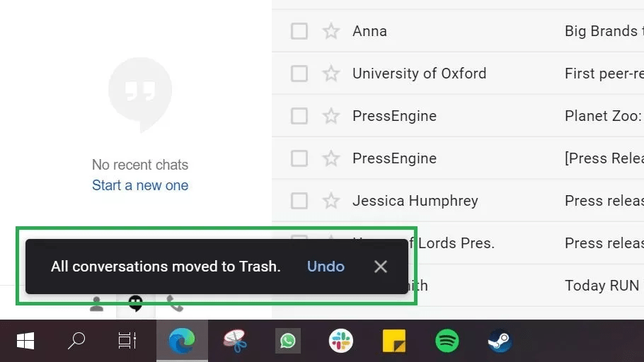Star the email from Anna
The width and height of the screenshot is (644, 362).
[331, 31]
